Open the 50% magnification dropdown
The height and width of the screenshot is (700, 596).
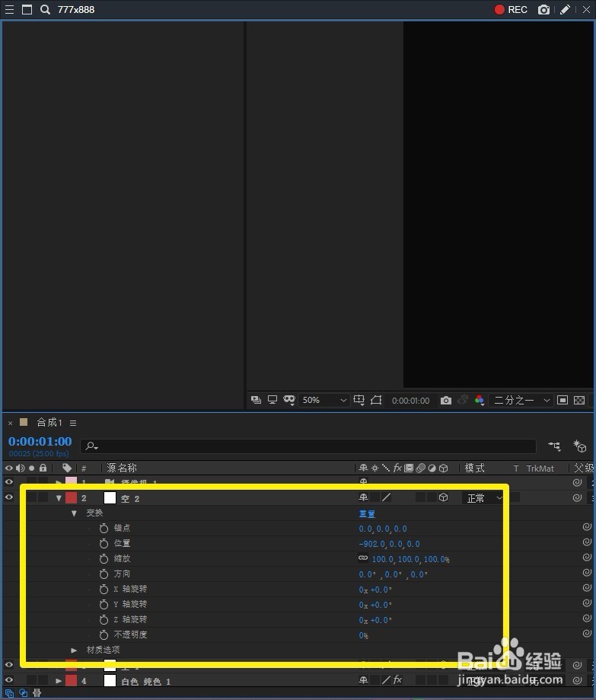click(323, 400)
